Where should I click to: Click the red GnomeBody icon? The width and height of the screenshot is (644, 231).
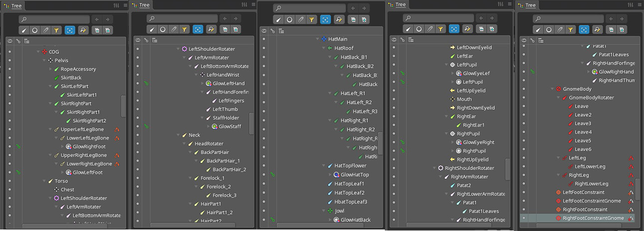tap(558, 89)
